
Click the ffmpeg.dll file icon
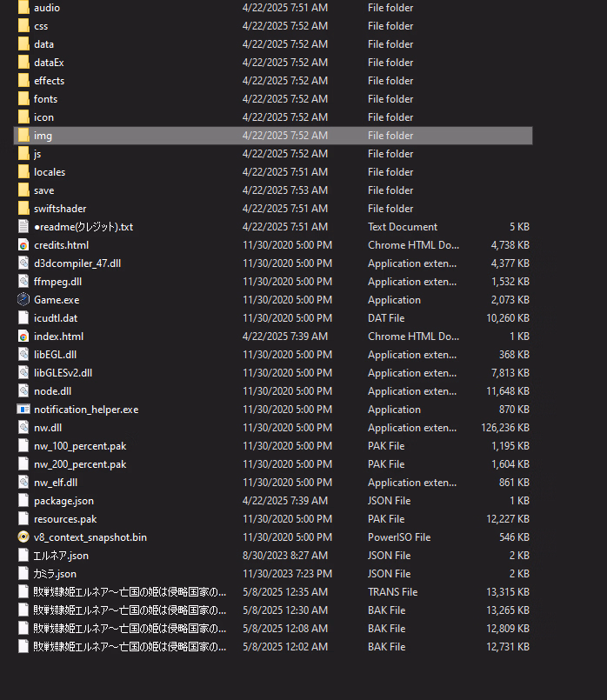point(23,282)
